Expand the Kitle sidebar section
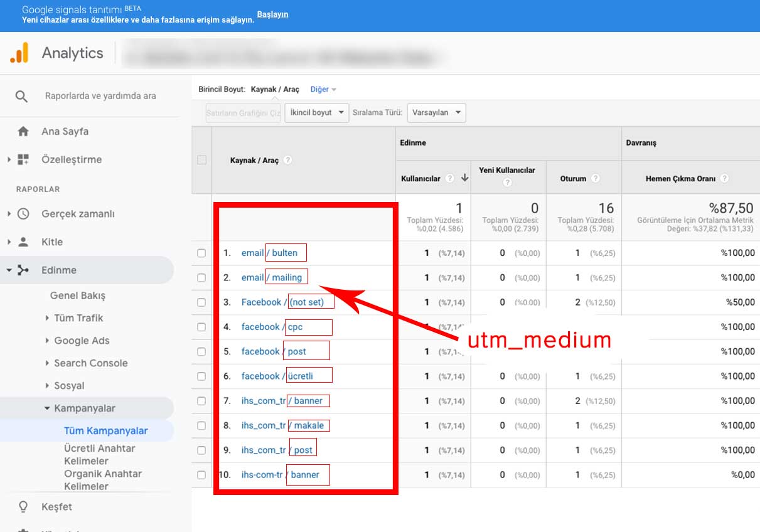Screen dimensions: 760x532 (9, 242)
